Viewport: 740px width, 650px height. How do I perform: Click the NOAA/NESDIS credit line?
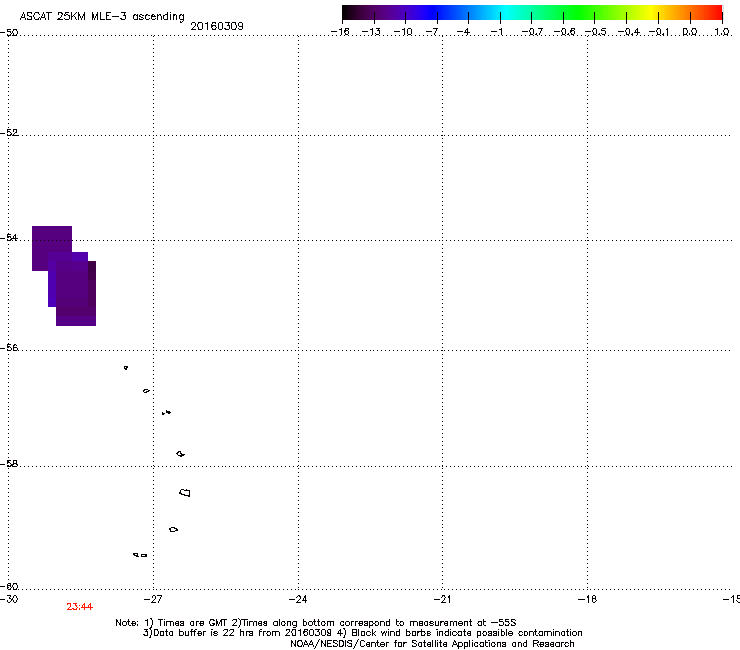432,644
